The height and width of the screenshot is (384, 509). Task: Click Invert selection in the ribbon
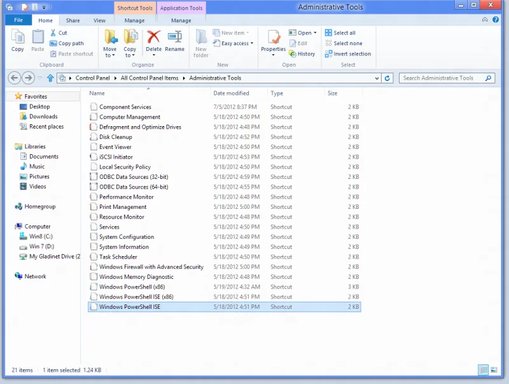tap(348, 54)
